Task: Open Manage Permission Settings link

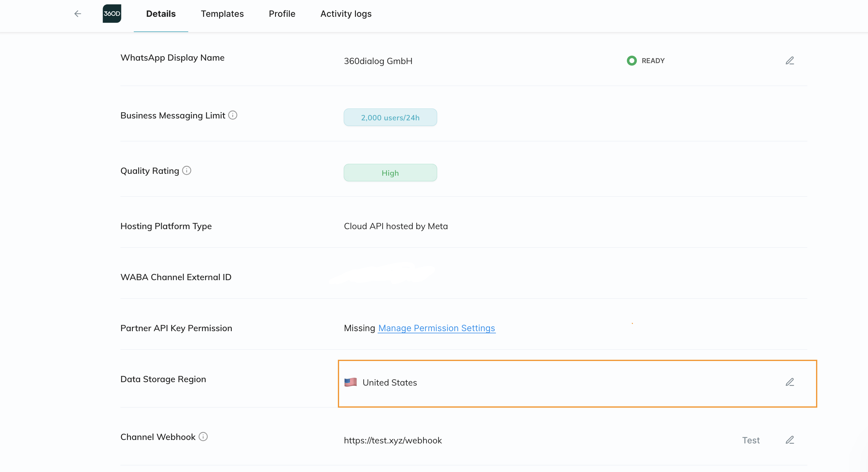Action: tap(436, 328)
